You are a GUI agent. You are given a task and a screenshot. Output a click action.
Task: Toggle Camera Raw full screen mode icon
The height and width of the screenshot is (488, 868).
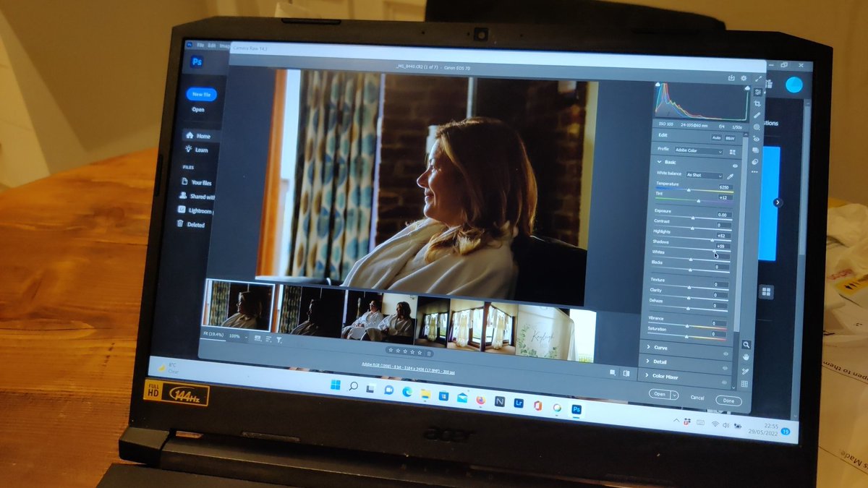[x=759, y=79]
